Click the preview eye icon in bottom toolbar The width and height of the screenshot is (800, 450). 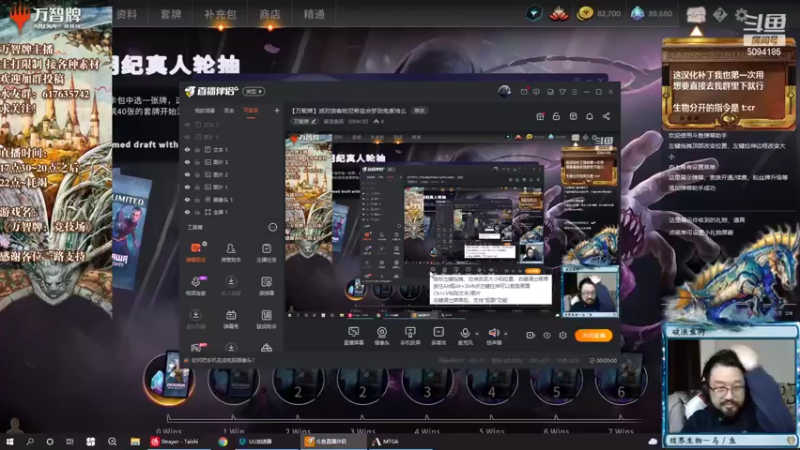pyautogui.click(x=547, y=335)
